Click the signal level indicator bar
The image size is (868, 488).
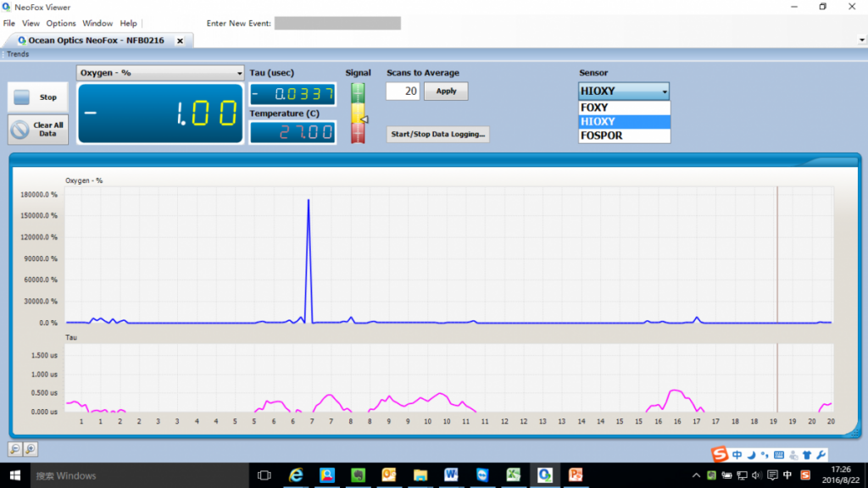point(358,114)
